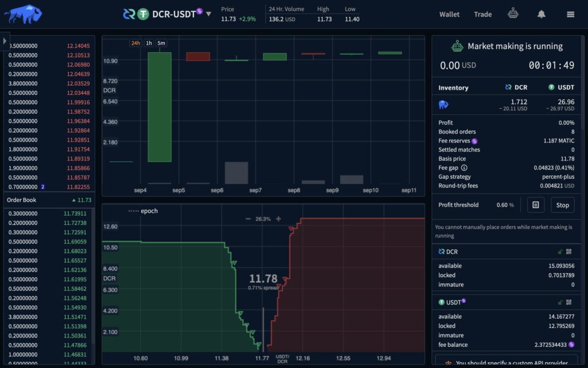The image size is (588, 368).
Task: Open the market making robot page icon
Action: point(513,14)
